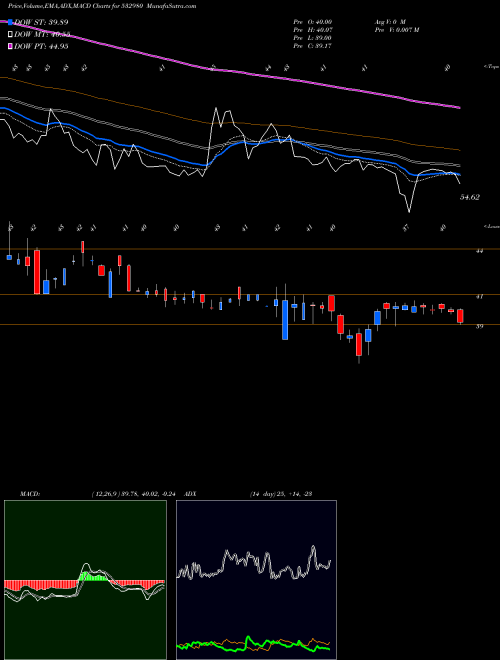Image resolution: width=500 pixels, height=660 pixels.
Task: Select the Pre H: 40.07 value
Action: point(313,30)
